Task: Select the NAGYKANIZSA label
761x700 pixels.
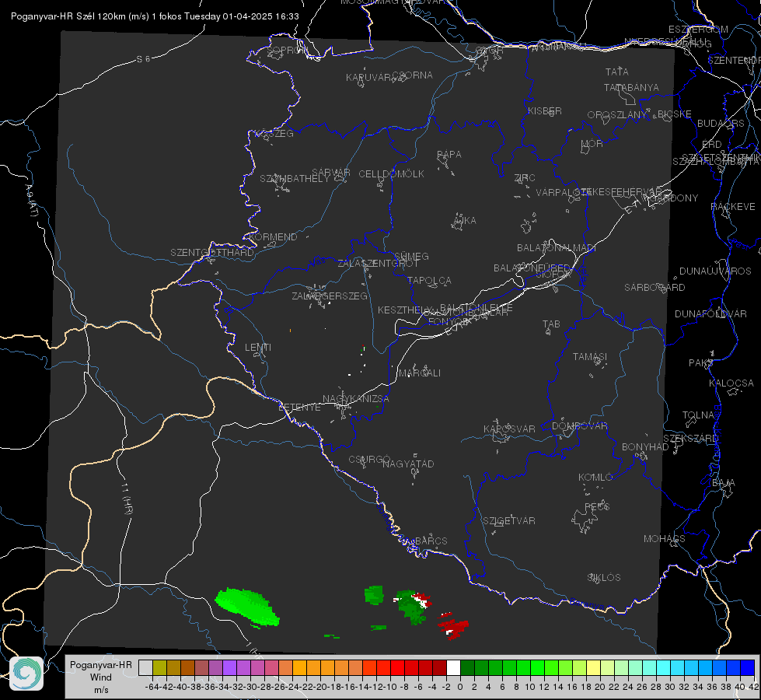Action: tap(356, 399)
